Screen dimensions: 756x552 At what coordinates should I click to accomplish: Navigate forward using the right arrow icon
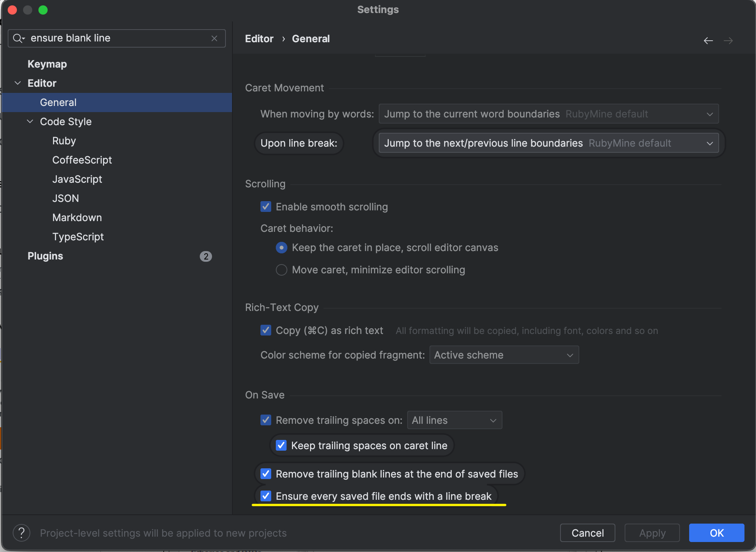click(x=728, y=40)
